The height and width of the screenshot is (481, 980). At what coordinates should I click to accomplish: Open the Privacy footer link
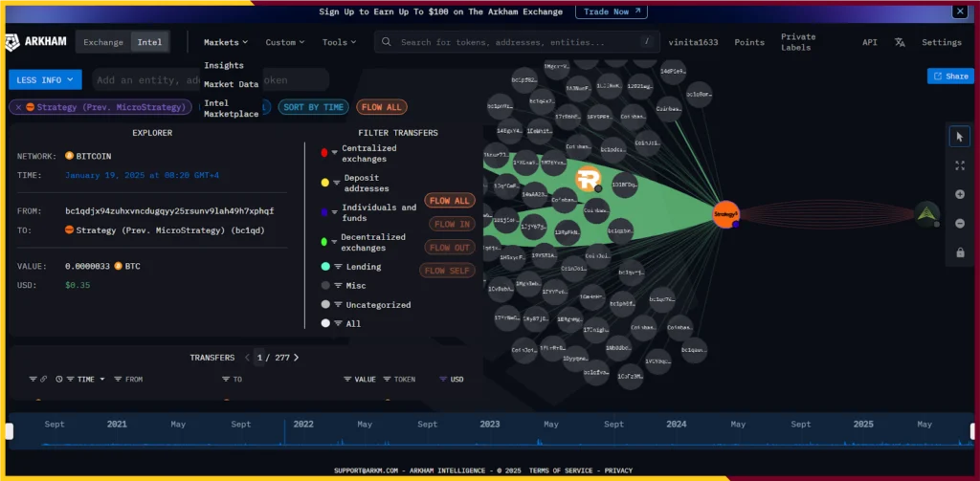coord(618,470)
